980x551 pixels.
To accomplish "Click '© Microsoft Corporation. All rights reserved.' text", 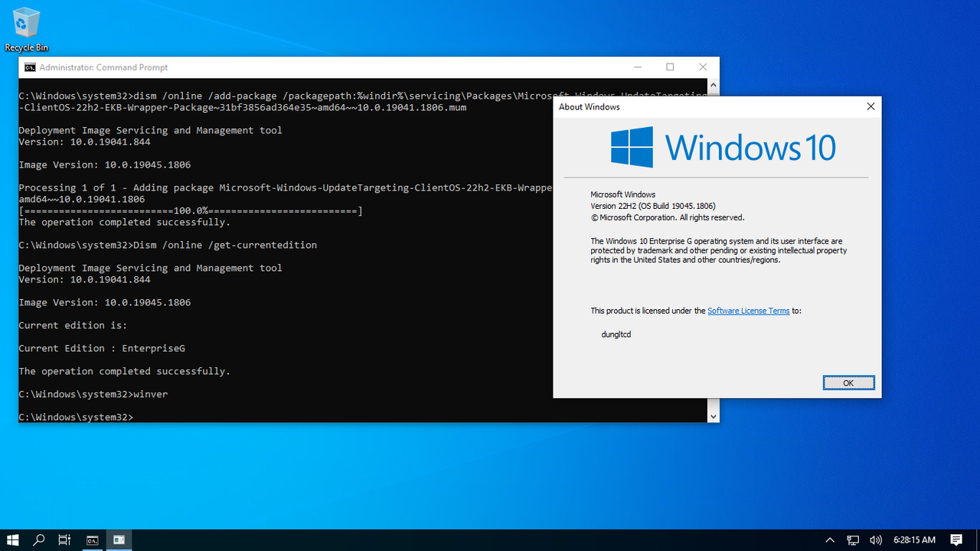I will [x=668, y=217].
